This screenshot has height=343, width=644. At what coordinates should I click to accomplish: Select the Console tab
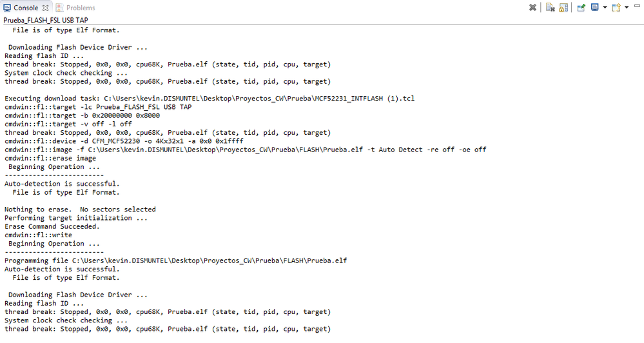(26, 8)
